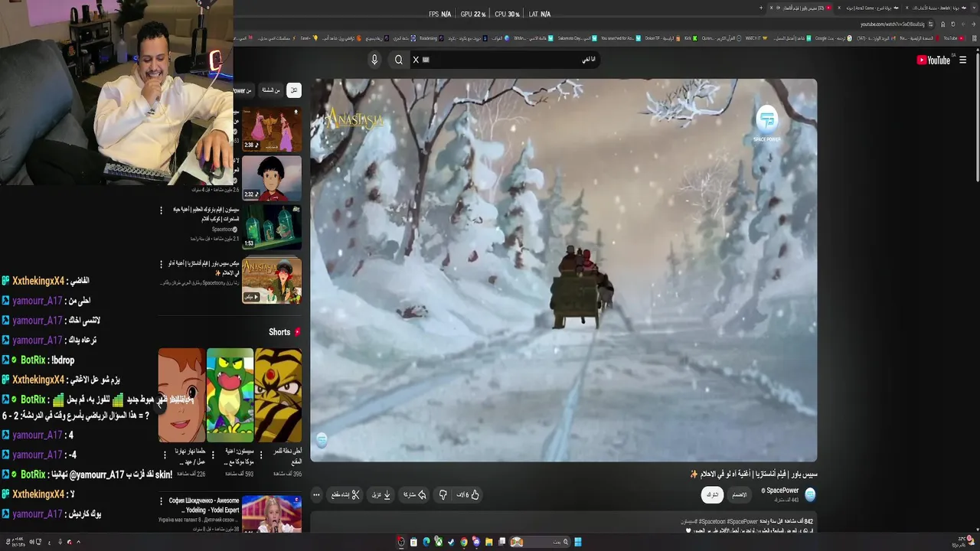Image resolution: width=980 pixels, height=551 pixels.
Task: Click the #SpacePower hashtag in the description
Action: point(742,522)
